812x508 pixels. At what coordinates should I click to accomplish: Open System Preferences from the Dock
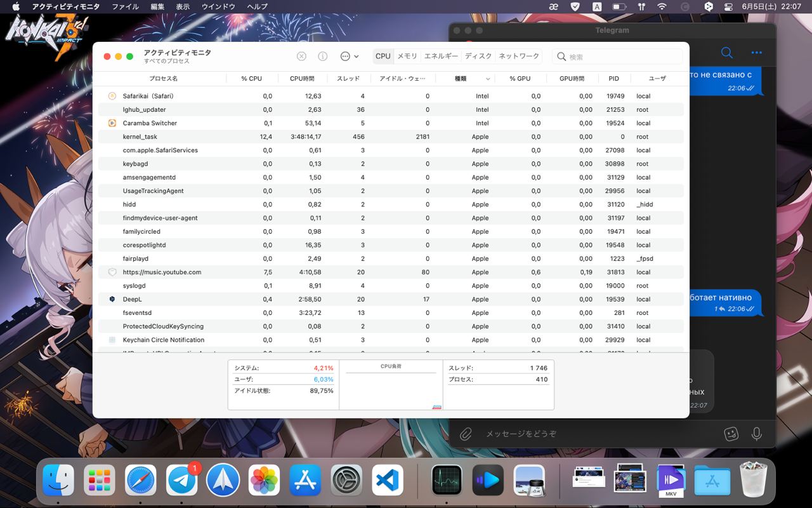[x=346, y=480]
